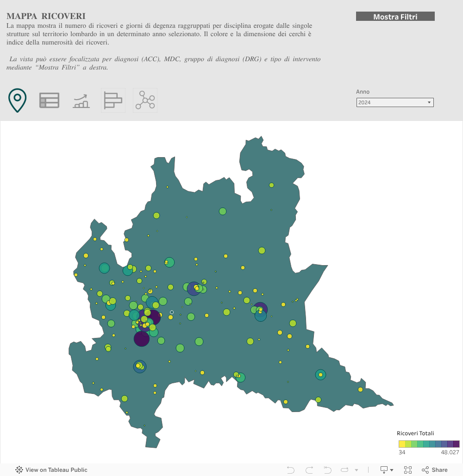The image size is (463, 476).
Task: Click the replay animation icon
Action: tap(345, 470)
